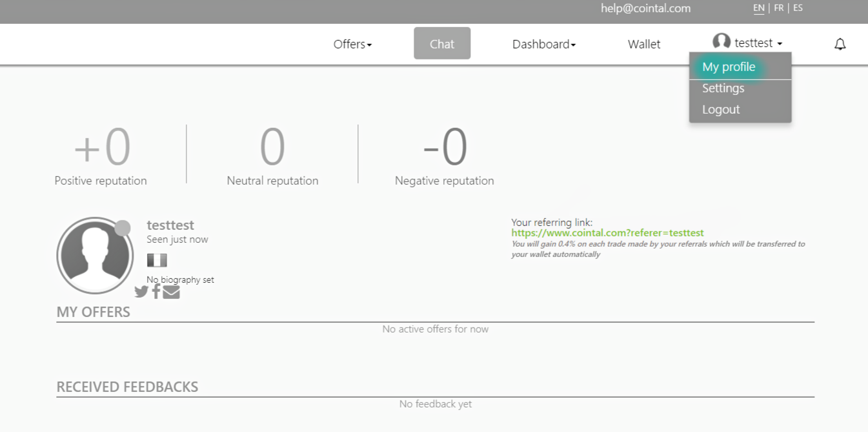Click the Twitter bird icon
The height and width of the screenshot is (432, 868).
click(141, 292)
